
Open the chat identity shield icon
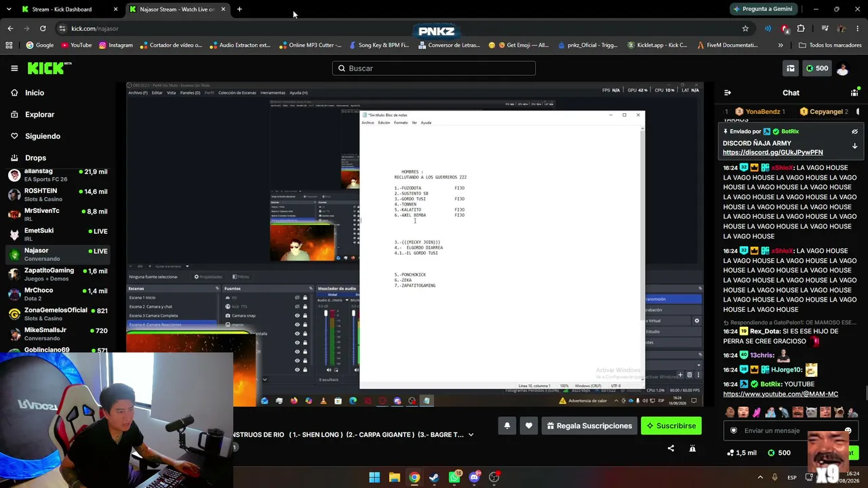(x=733, y=430)
